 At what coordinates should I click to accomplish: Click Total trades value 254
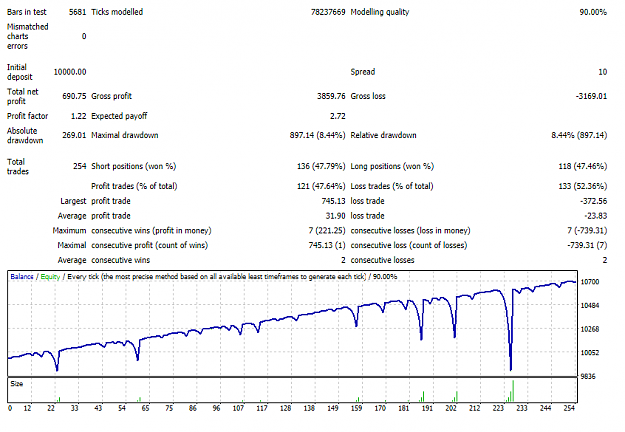(x=80, y=166)
